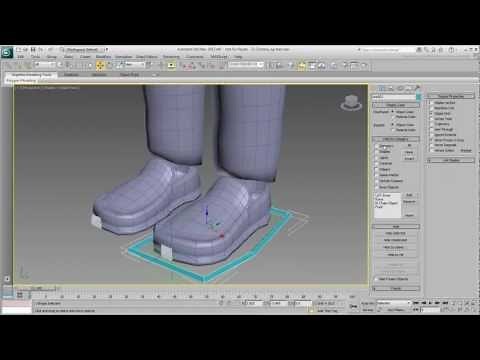
Task: Open the selection filter dropdown
Action: [45, 64]
